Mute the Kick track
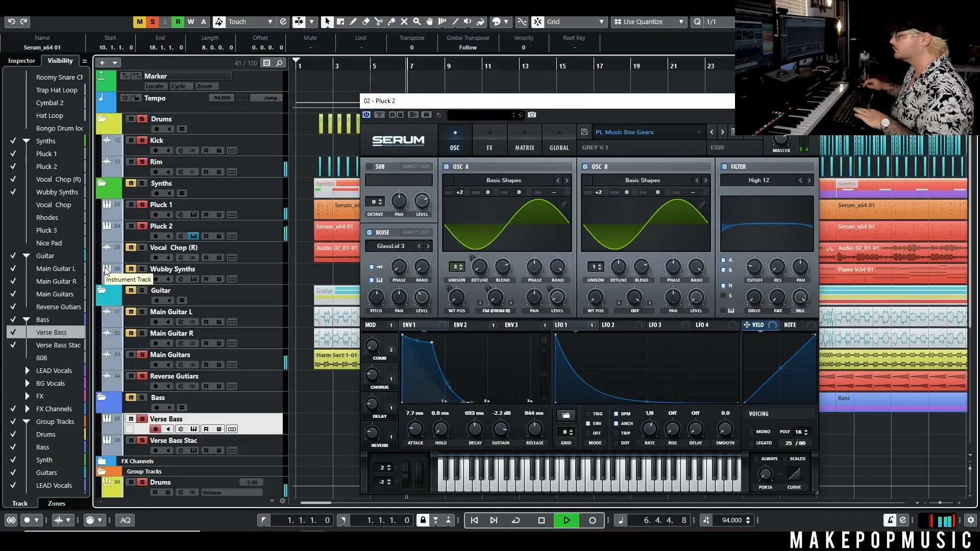Viewport: 980px width, 551px height. click(x=131, y=140)
